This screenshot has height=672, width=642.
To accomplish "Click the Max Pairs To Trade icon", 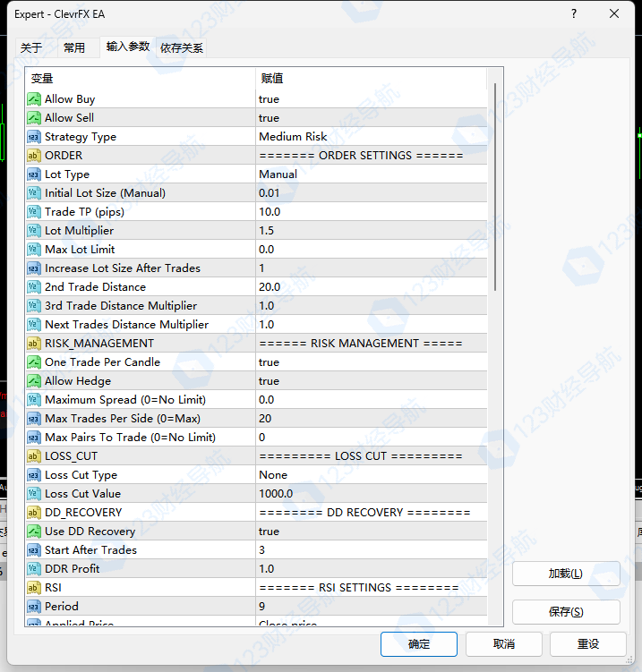I will [x=34, y=438].
